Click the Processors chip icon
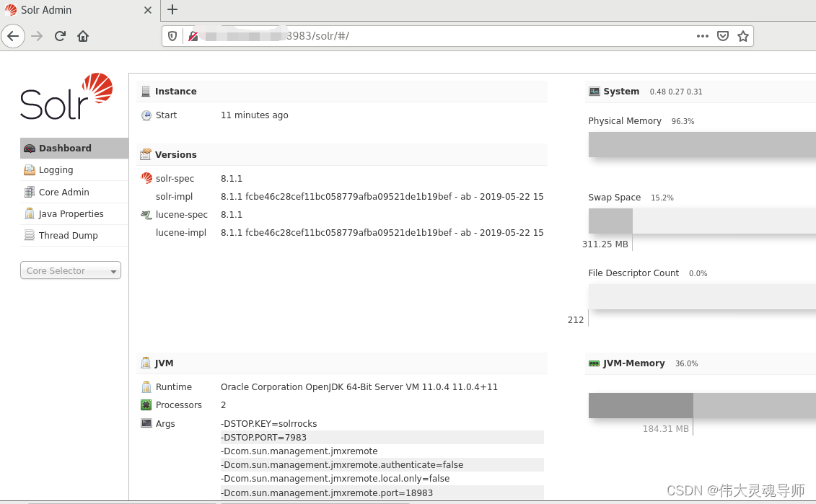The height and width of the screenshot is (504, 816). click(x=146, y=404)
